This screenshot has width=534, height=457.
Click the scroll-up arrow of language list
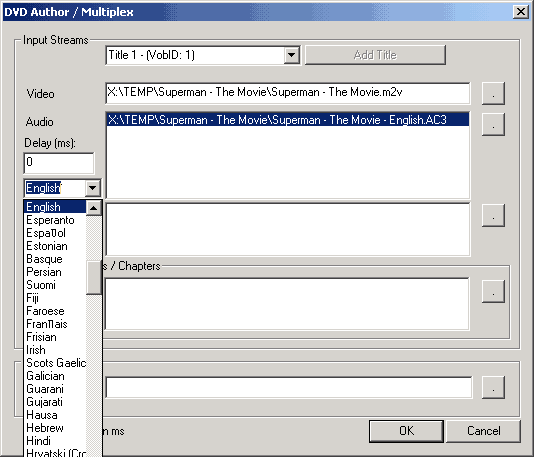pos(94,208)
